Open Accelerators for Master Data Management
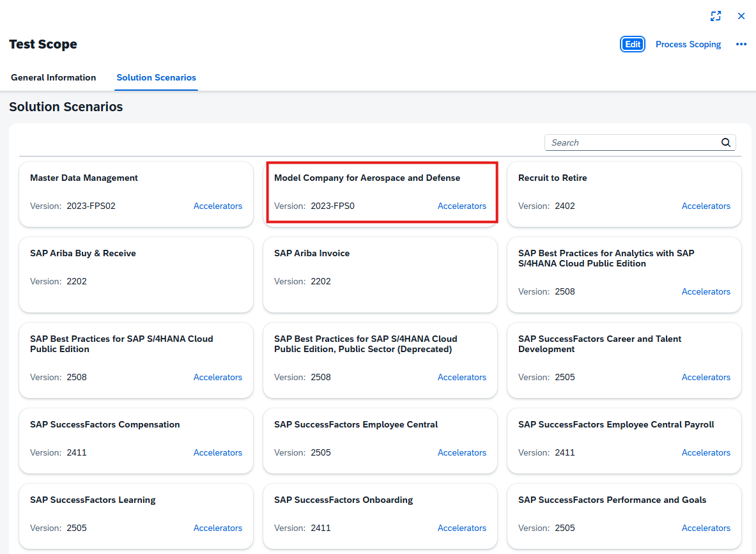The height and width of the screenshot is (554, 756). pyautogui.click(x=217, y=206)
